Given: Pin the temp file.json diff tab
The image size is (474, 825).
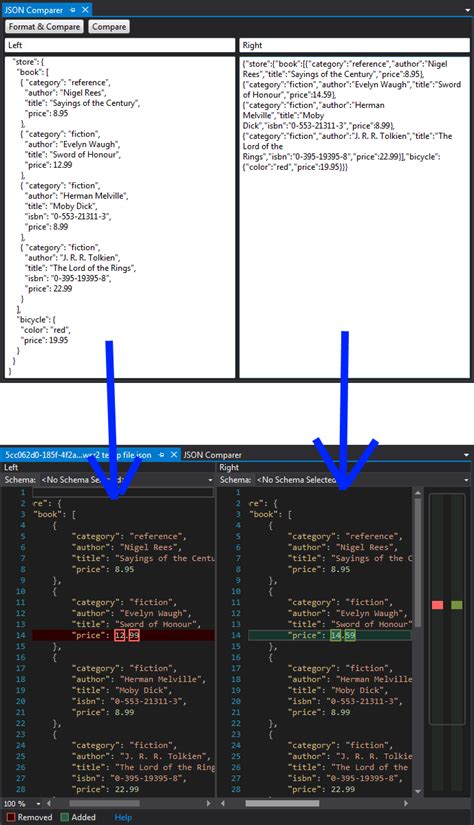Looking at the screenshot, I should point(162,455).
